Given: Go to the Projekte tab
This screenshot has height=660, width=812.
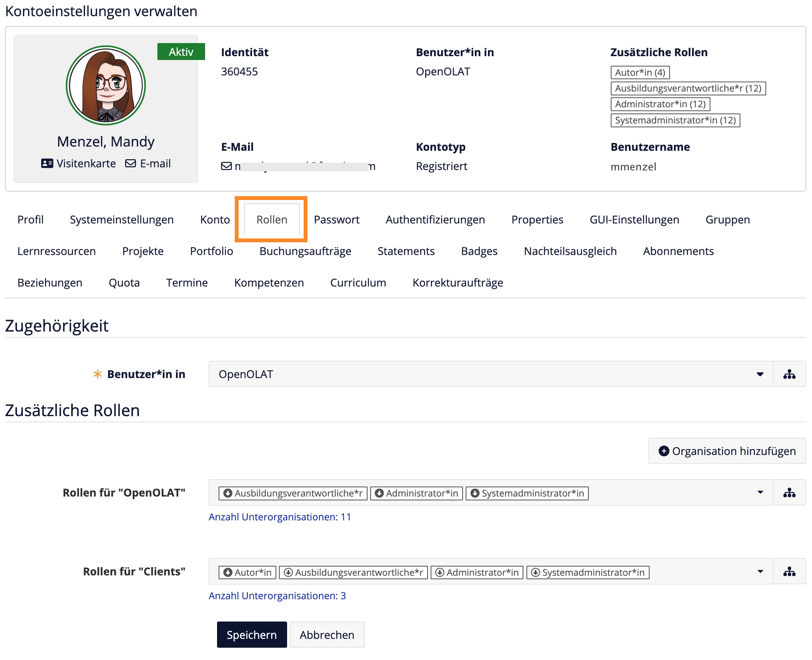Looking at the screenshot, I should 143,251.
